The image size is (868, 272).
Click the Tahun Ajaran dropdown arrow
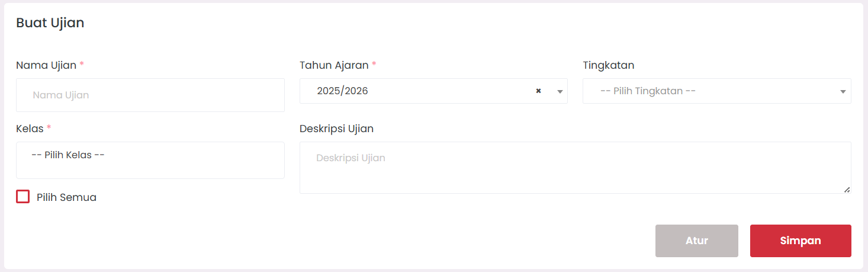coord(560,92)
